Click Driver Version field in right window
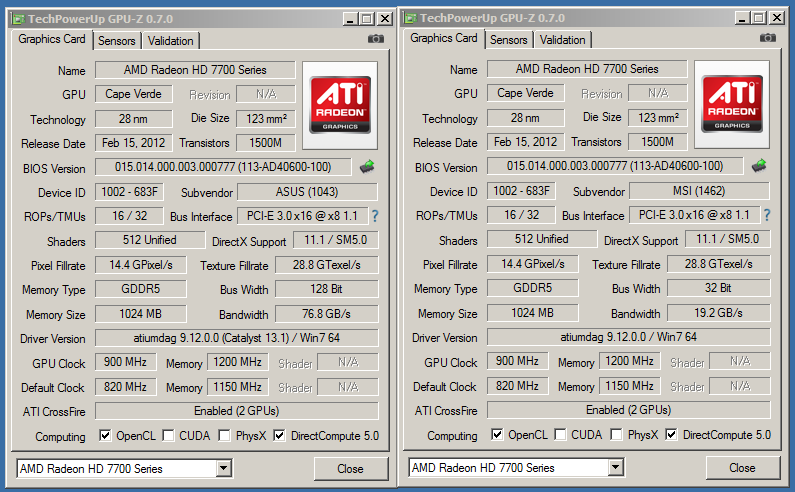The height and width of the screenshot is (492, 795). 629,337
